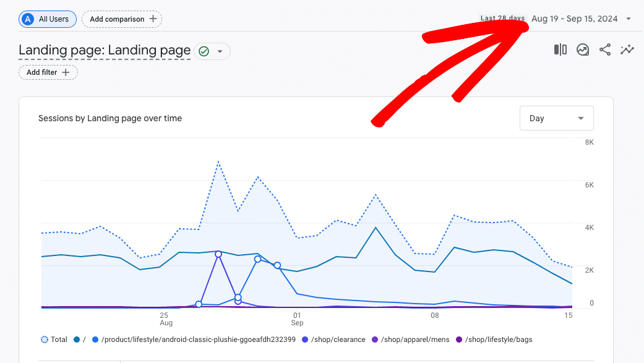The image size is (644, 363).
Task: Click the android-classic-plushie legend color dot
Action: click(x=95, y=340)
